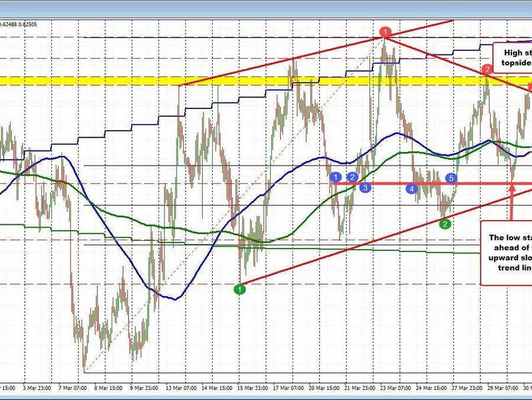Click the blue circle marker numbered 4
The width and height of the screenshot is (532, 400).
[x=411, y=189]
